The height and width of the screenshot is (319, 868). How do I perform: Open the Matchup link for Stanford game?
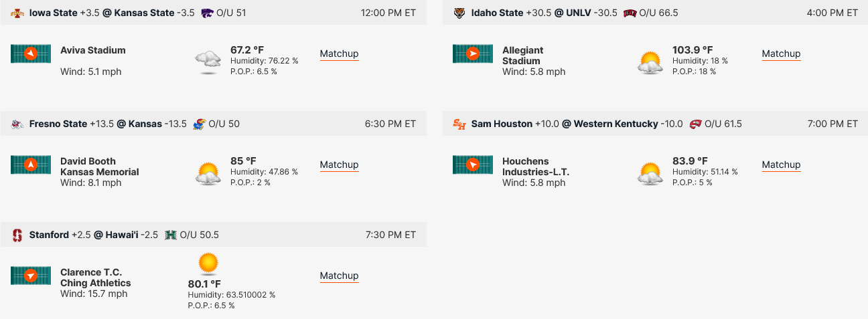[339, 276]
